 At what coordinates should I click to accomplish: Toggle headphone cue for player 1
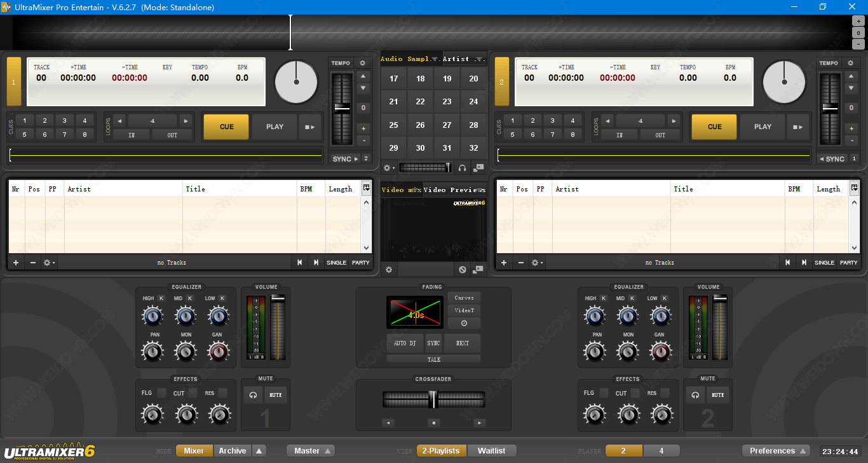pos(253,395)
